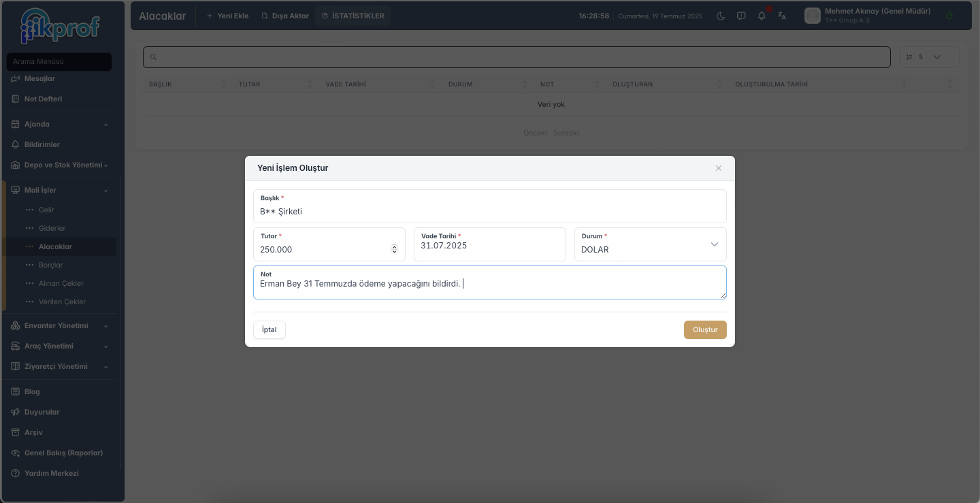Click the Araç Yönetimi vehicle icon
The height and width of the screenshot is (503, 980).
[16, 346]
